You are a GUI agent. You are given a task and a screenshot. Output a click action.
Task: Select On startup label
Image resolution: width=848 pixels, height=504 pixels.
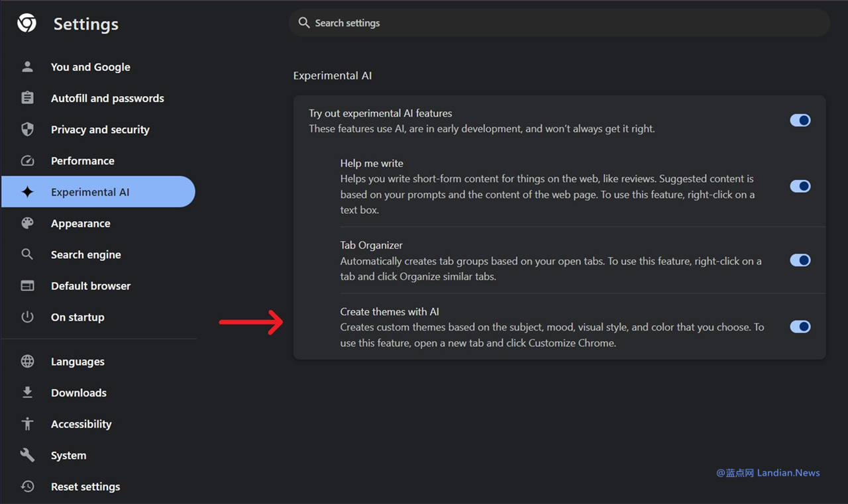[78, 317]
